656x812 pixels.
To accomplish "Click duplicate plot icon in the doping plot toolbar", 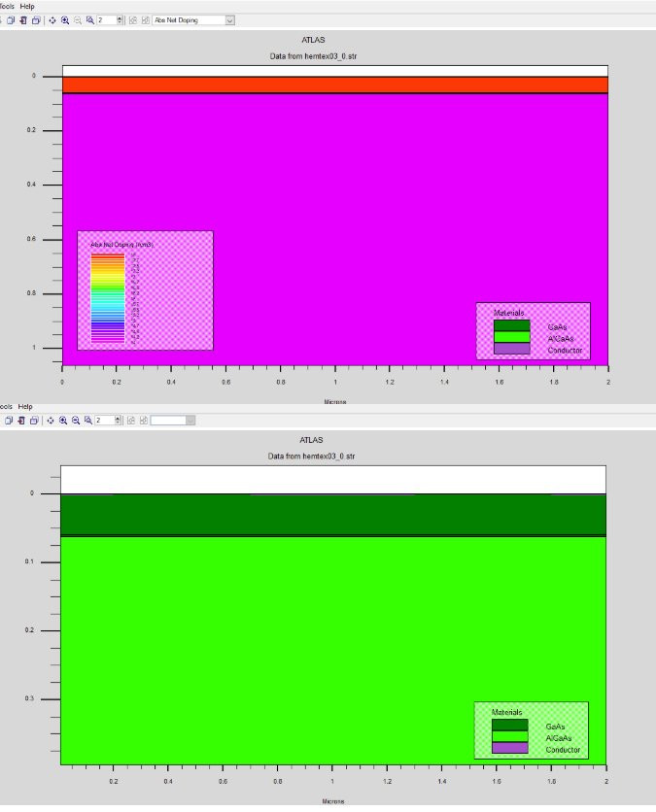I will pos(11,20).
